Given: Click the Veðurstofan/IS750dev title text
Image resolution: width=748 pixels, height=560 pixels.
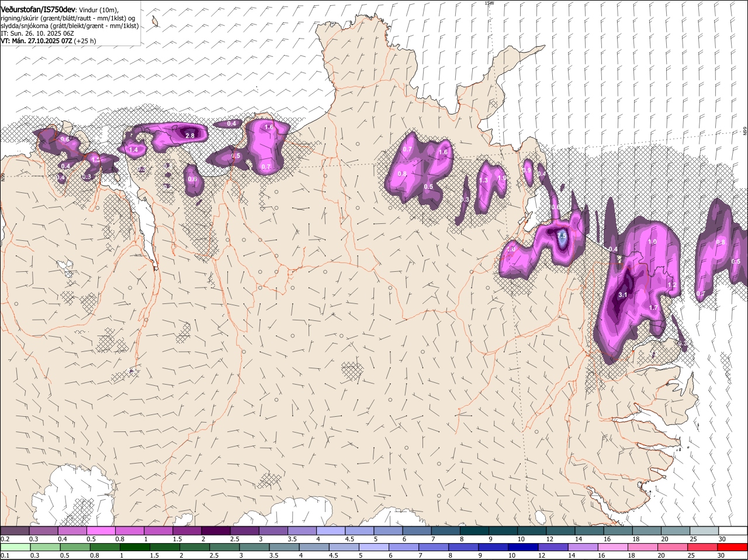Looking at the screenshot, I should pyautogui.click(x=38, y=9).
